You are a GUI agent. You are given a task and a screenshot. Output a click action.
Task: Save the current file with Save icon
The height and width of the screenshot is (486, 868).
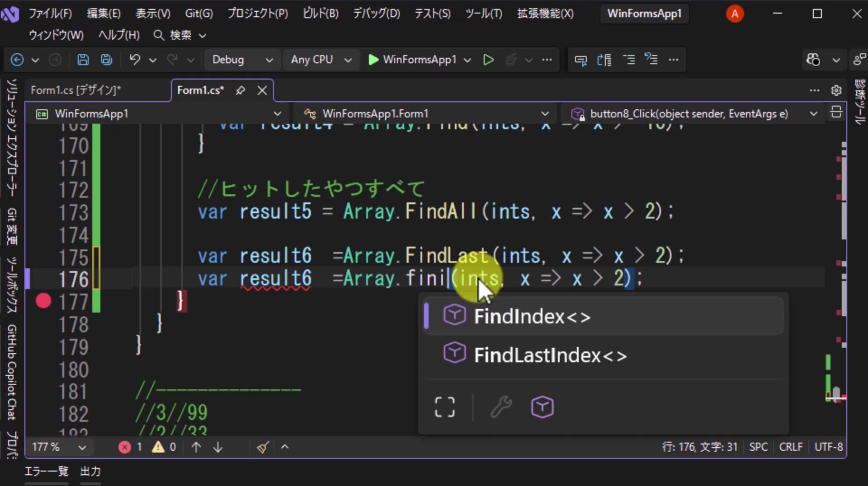coord(83,60)
